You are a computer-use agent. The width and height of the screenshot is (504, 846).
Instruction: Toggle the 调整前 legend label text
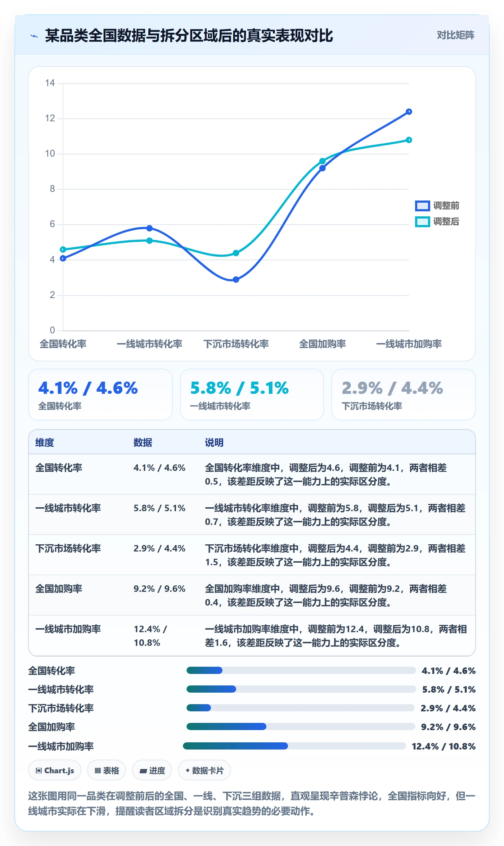pyautogui.click(x=446, y=206)
